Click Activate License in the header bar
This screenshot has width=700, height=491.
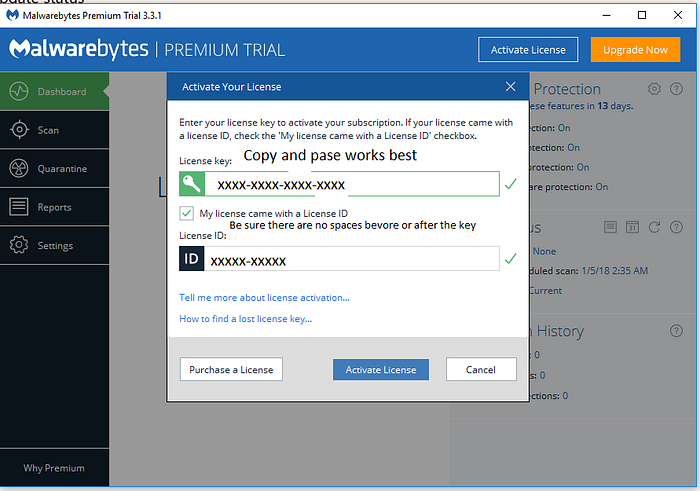tap(528, 50)
